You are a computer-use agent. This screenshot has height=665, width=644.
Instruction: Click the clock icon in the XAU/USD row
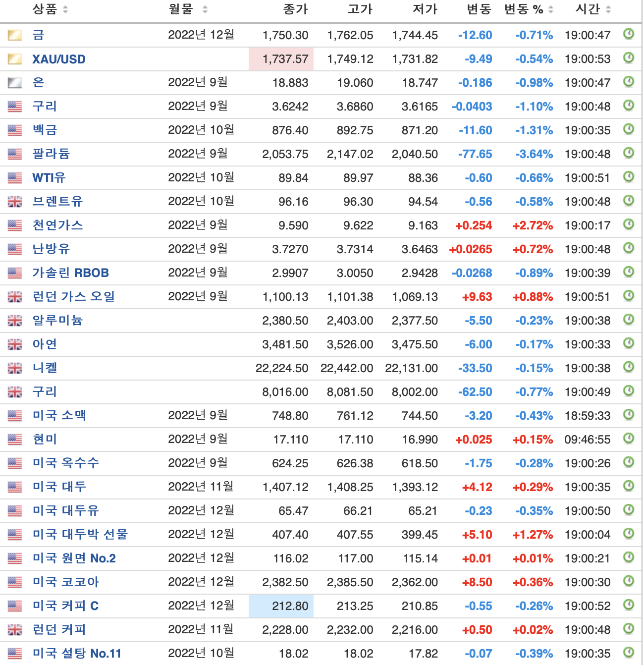pos(629,58)
